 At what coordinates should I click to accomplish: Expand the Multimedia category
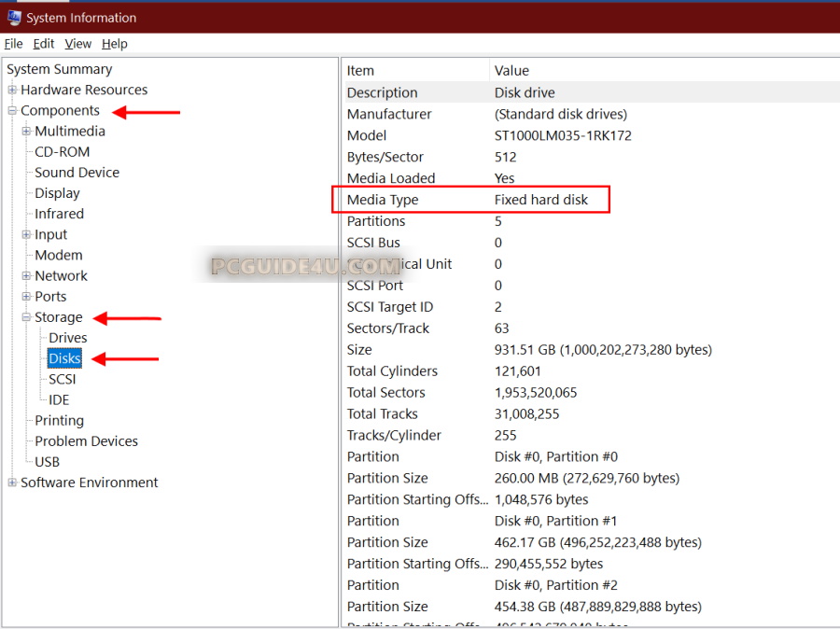(x=26, y=132)
